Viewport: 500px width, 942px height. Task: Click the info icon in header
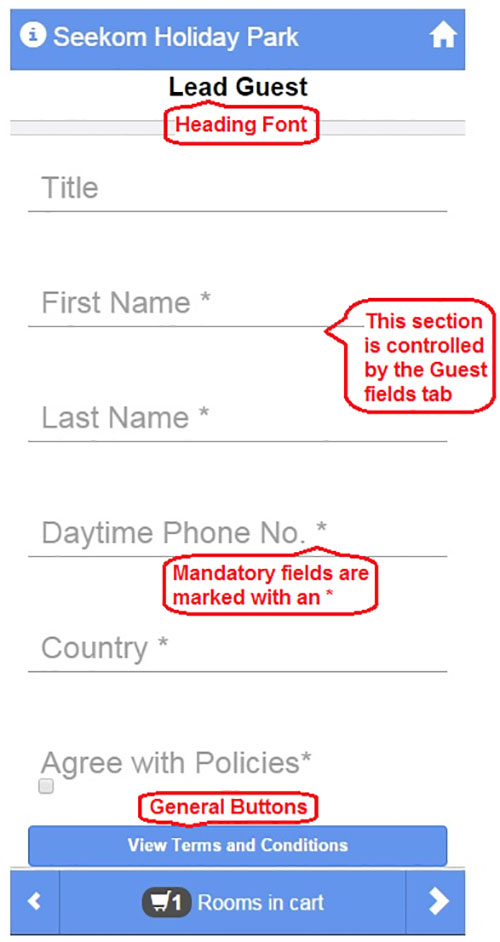33,35
